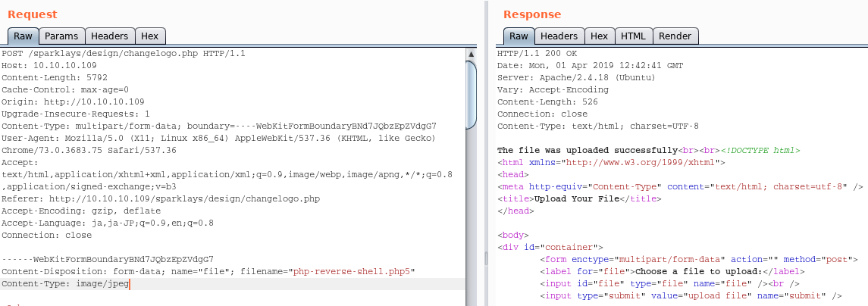Click 'The file was uploaded successfully' text
Viewport: 868px width, 306px height.
point(588,151)
